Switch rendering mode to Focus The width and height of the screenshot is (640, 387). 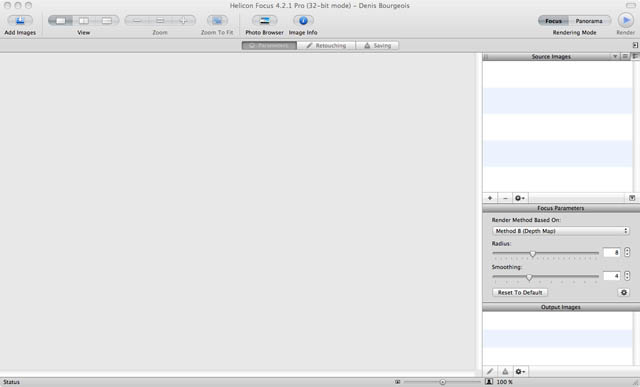pos(553,21)
